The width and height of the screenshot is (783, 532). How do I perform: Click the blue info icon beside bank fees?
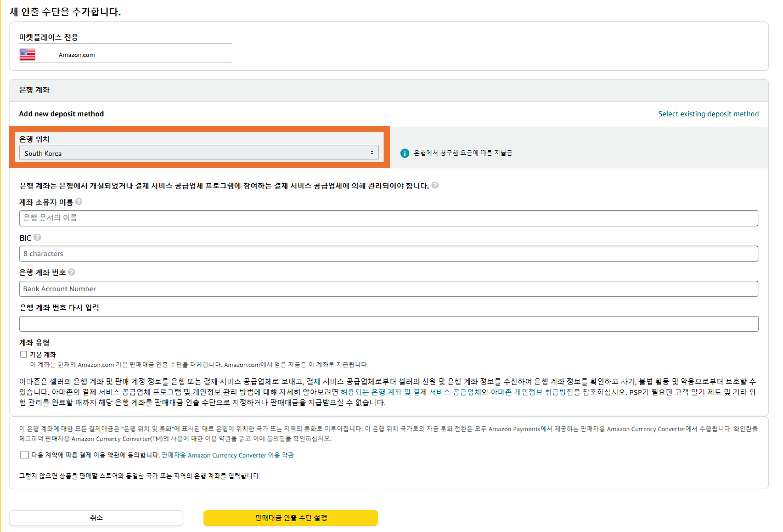404,153
